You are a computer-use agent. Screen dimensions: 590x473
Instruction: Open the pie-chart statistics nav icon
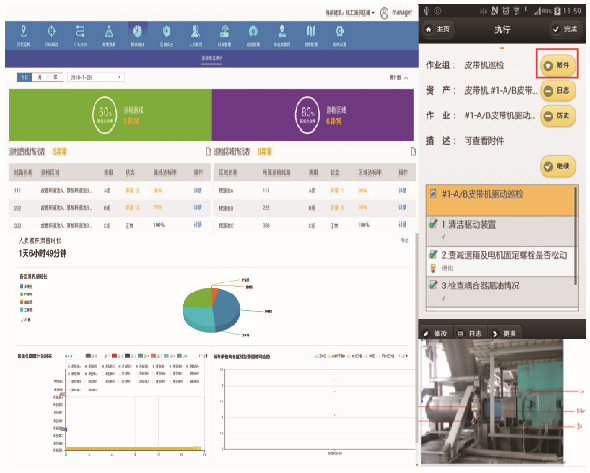(x=137, y=32)
